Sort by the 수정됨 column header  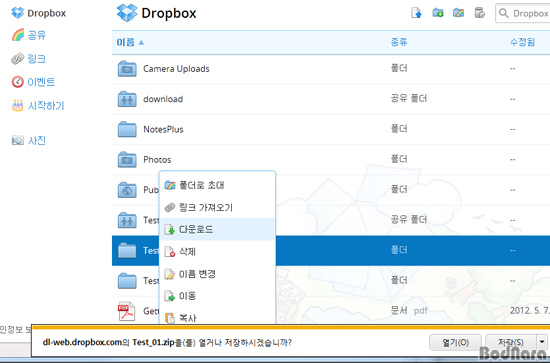point(522,42)
